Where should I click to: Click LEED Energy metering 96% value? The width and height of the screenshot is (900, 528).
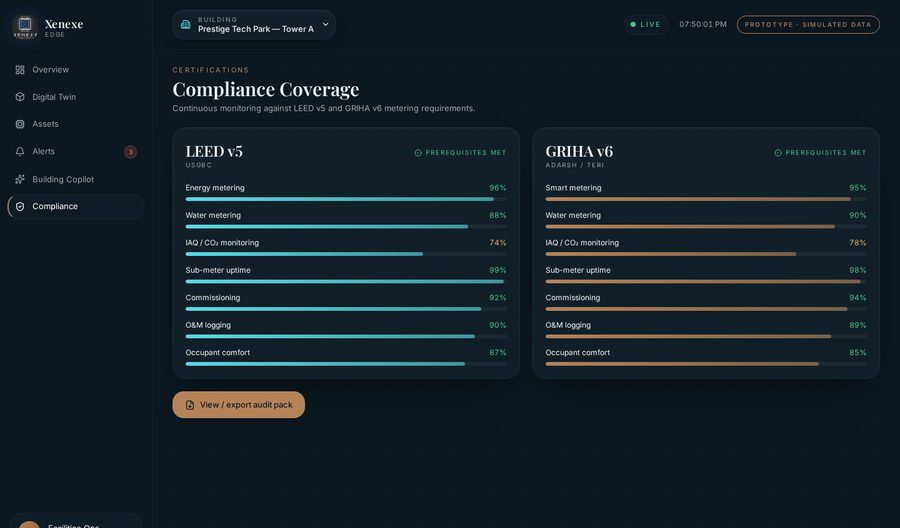click(498, 188)
